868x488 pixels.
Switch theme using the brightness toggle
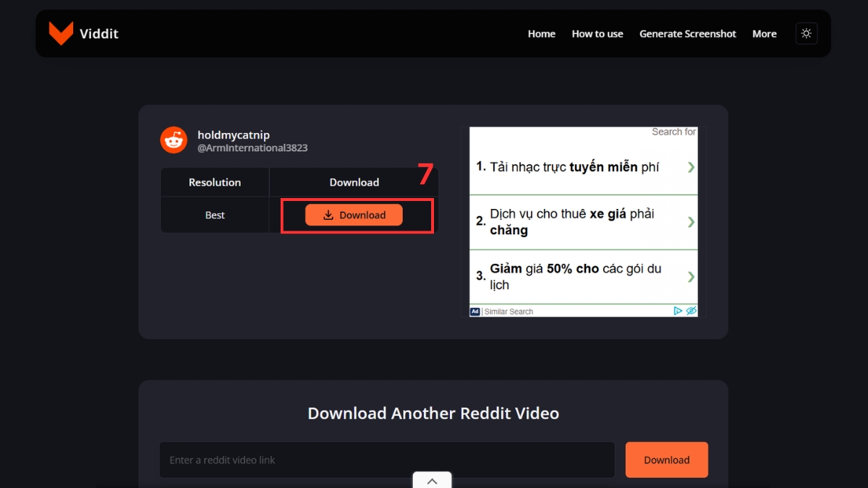pos(806,33)
